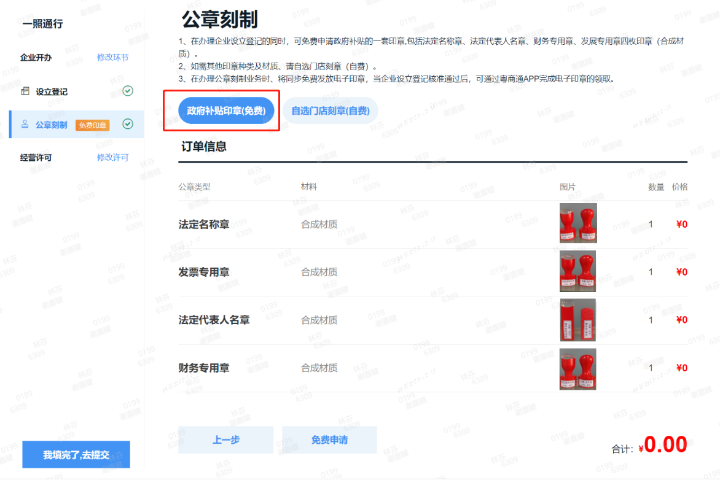
Task: Go back with 上一步 button
Action: point(225,440)
